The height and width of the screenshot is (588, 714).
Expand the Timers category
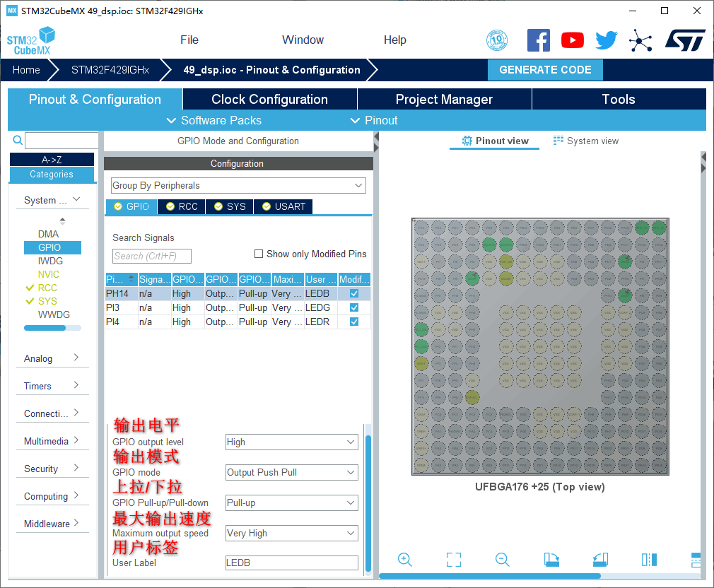pos(52,386)
